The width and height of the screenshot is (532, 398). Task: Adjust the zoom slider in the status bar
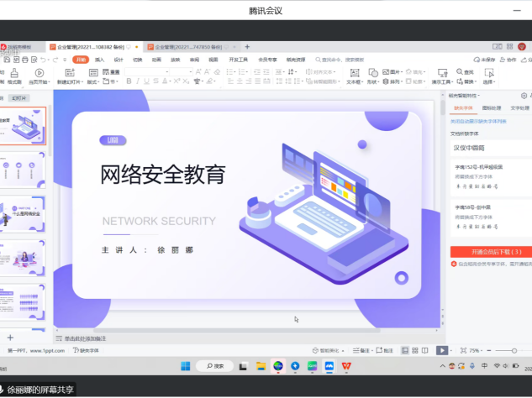tap(503, 350)
